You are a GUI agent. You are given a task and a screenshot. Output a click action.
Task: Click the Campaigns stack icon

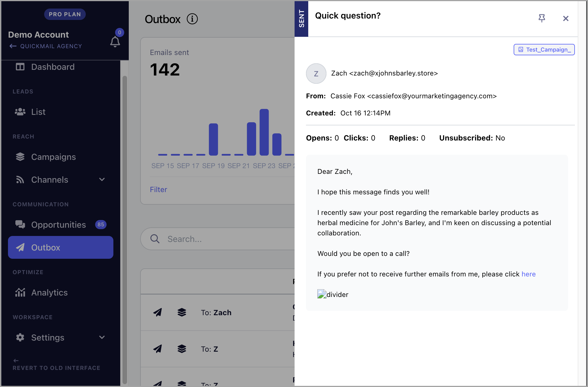pos(20,157)
